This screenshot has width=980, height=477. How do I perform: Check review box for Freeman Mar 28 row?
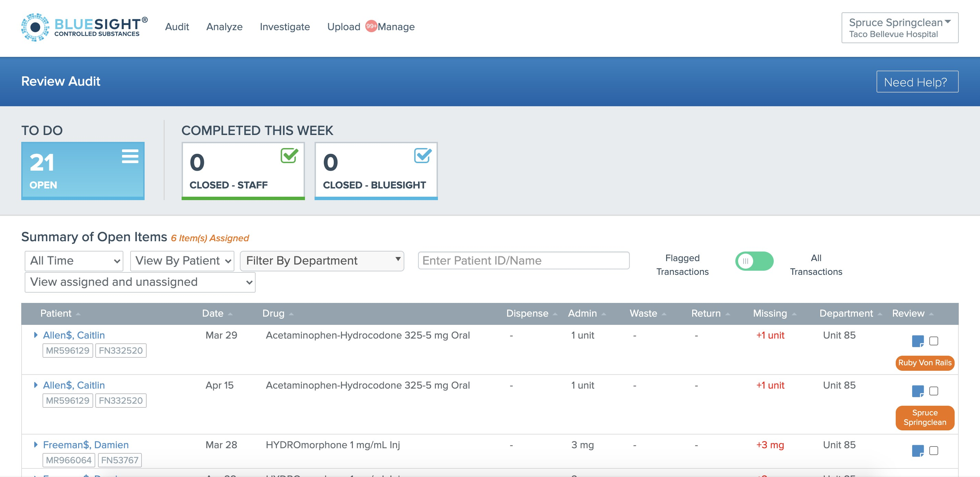tap(934, 451)
